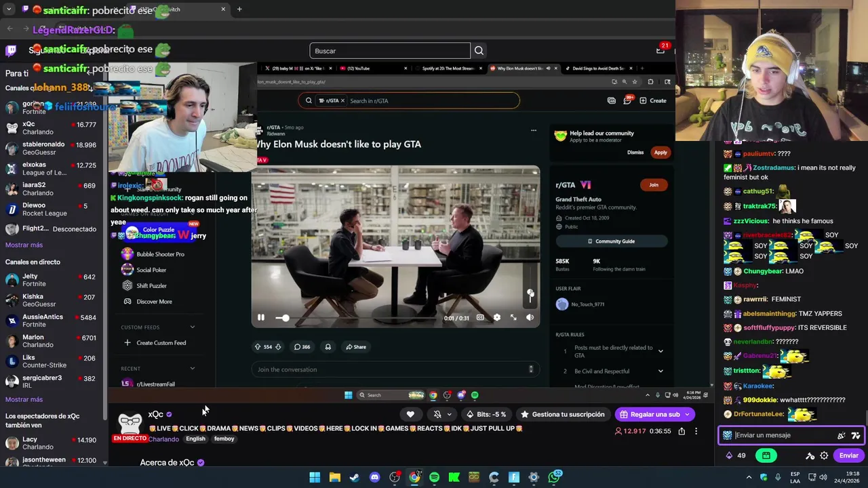Open Reddit video settings gear

[x=497, y=317]
